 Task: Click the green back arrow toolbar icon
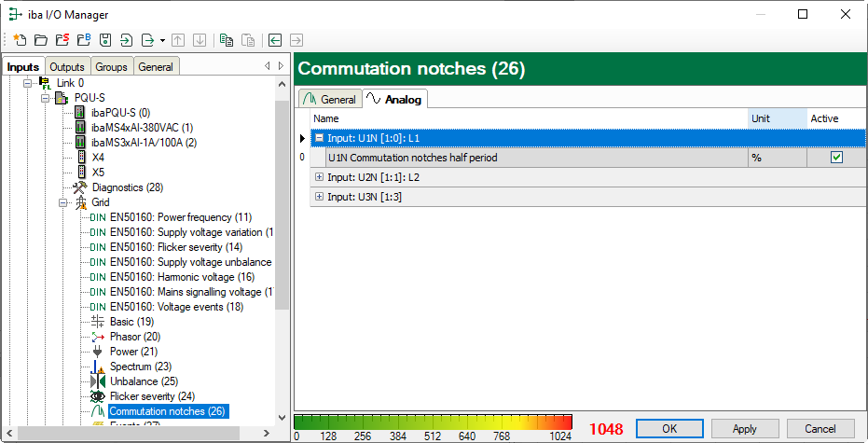pyautogui.click(x=274, y=40)
